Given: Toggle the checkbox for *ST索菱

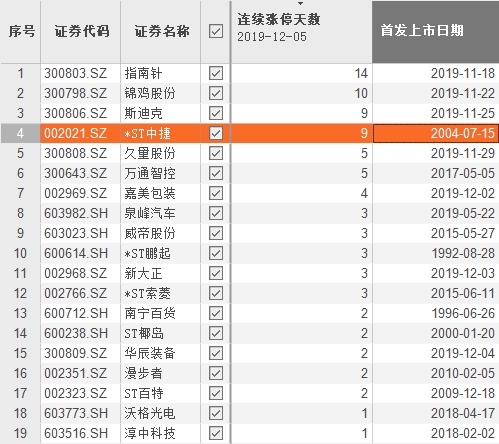Looking at the screenshot, I should 216,293.
